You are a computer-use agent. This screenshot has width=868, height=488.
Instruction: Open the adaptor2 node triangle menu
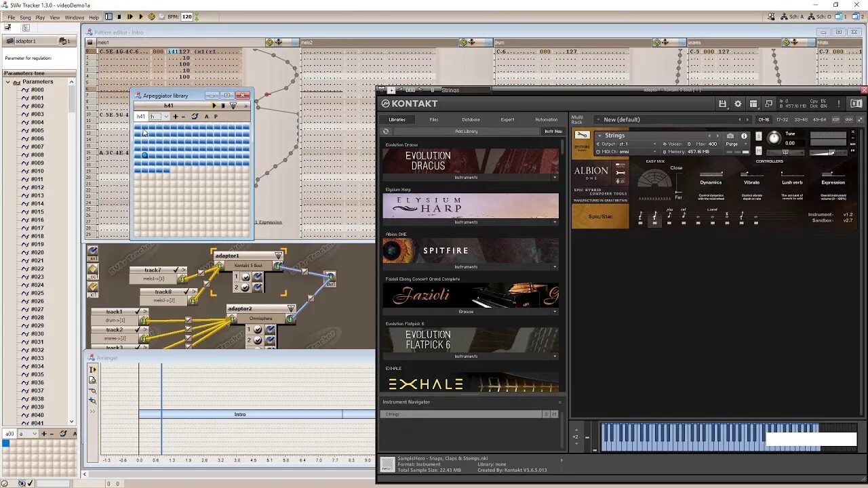291,308
